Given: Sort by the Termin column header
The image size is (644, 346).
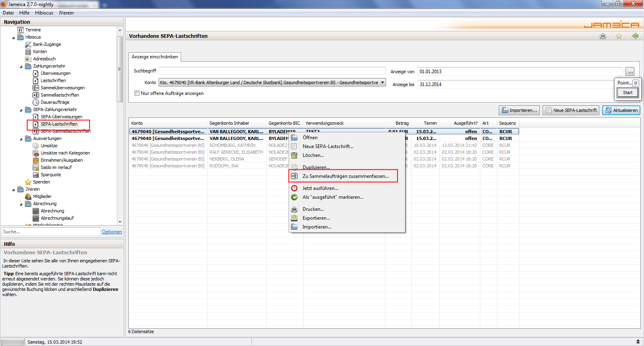Looking at the screenshot, I should pyautogui.click(x=425, y=123).
